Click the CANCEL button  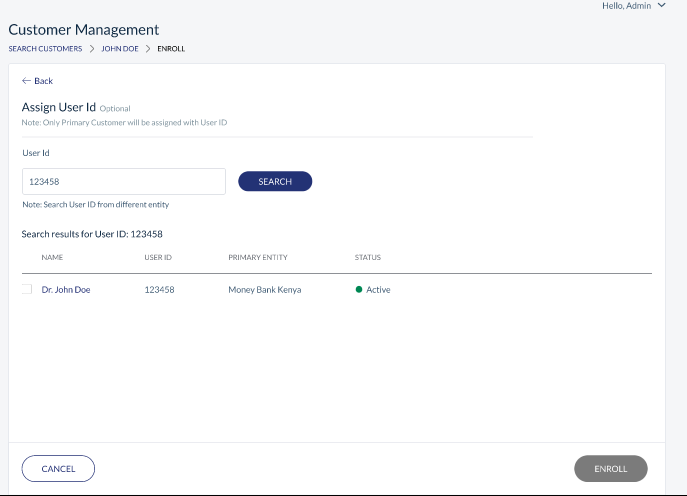coord(58,469)
